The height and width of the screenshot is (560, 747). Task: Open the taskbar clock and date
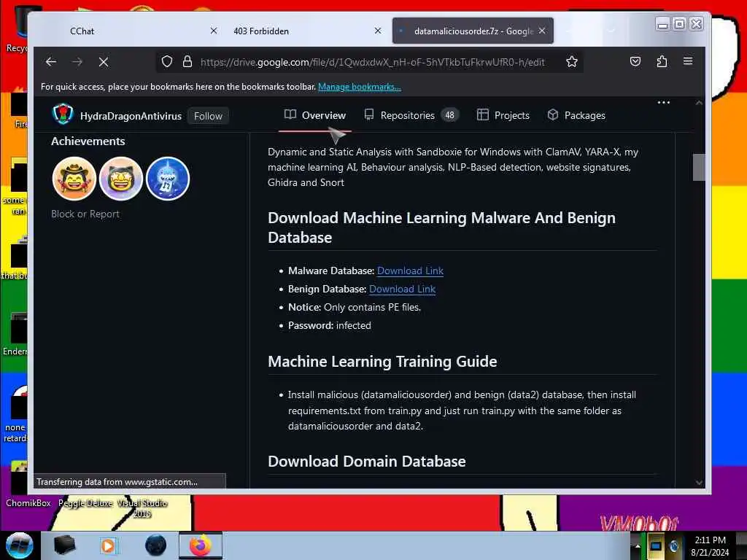coord(710,546)
